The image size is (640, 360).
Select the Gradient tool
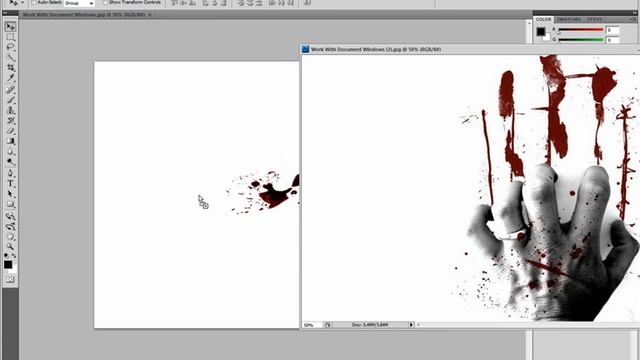[10, 141]
